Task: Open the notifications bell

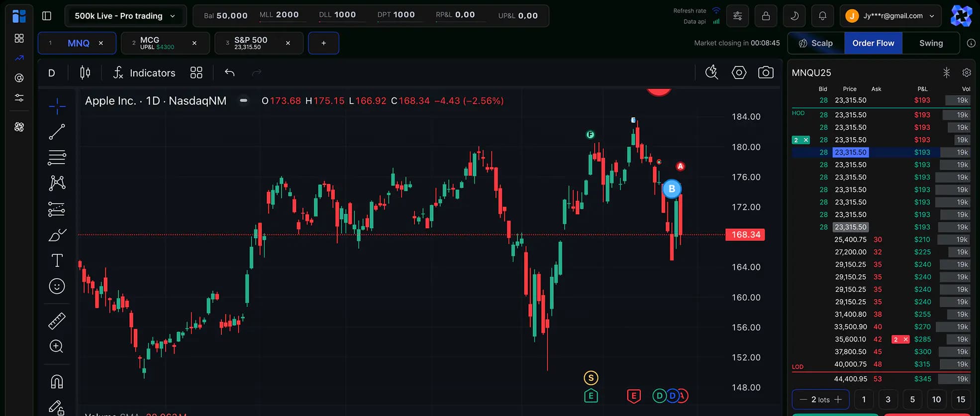Action: 822,16
